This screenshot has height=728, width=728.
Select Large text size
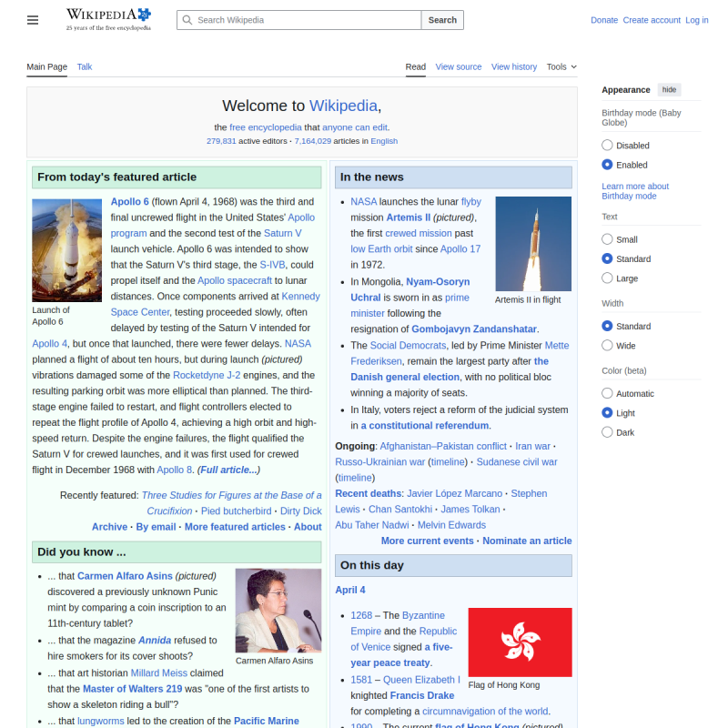[x=607, y=278]
